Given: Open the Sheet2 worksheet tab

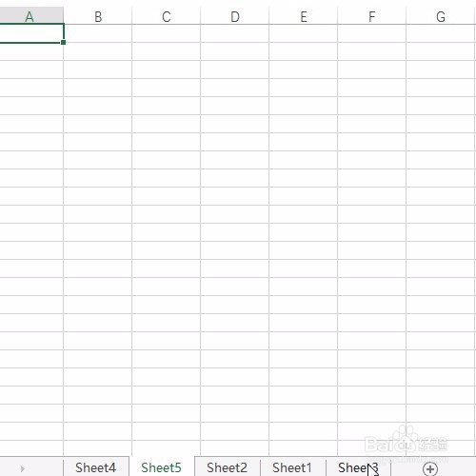Looking at the screenshot, I should coord(227,467).
